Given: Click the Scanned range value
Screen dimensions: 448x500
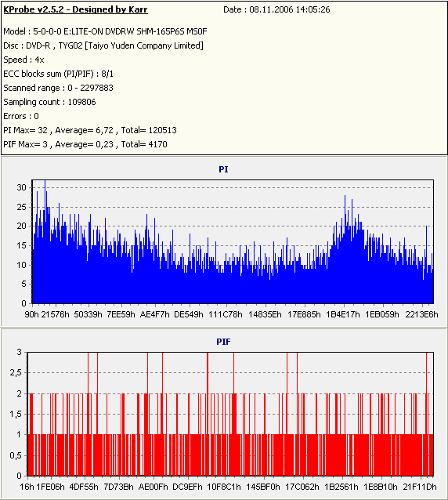Looking at the screenshot, I should (x=91, y=88).
